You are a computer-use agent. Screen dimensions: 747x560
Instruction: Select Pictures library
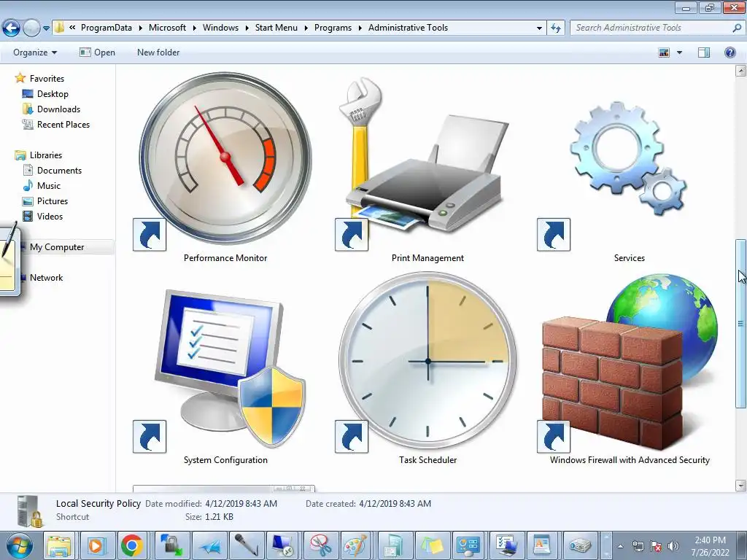pos(53,201)
